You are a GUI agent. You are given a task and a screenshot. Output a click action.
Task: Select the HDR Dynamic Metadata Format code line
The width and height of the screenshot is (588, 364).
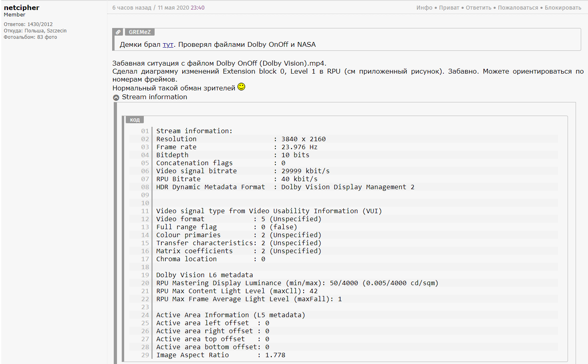click(285, 187)
